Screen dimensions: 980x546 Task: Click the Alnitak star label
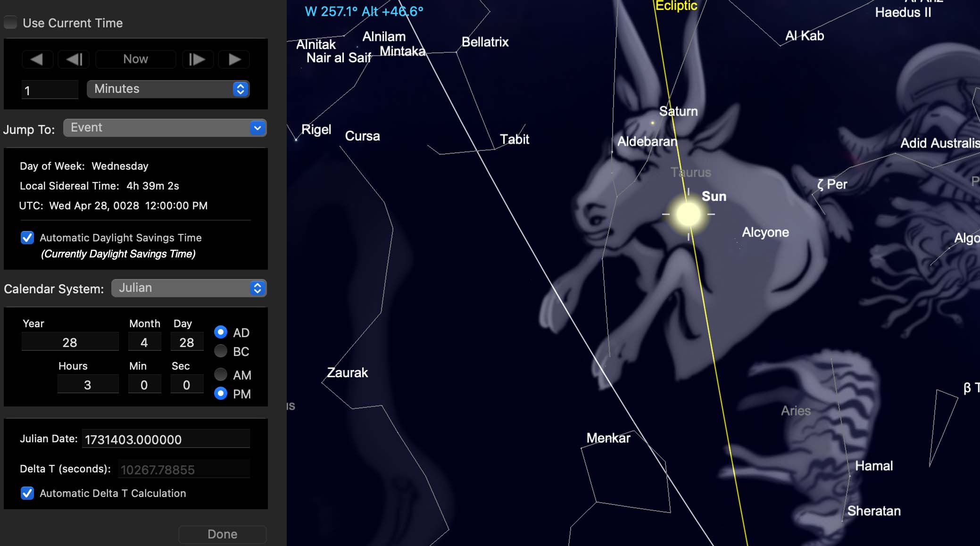click(x=316, y=44)
